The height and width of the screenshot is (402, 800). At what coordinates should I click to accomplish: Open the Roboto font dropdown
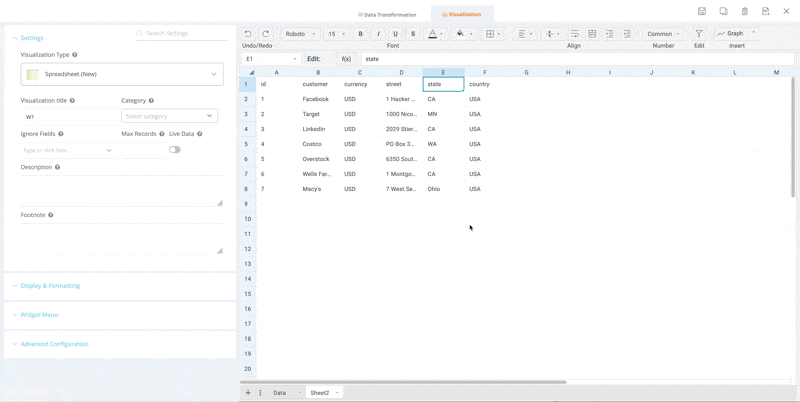point(300,34)
